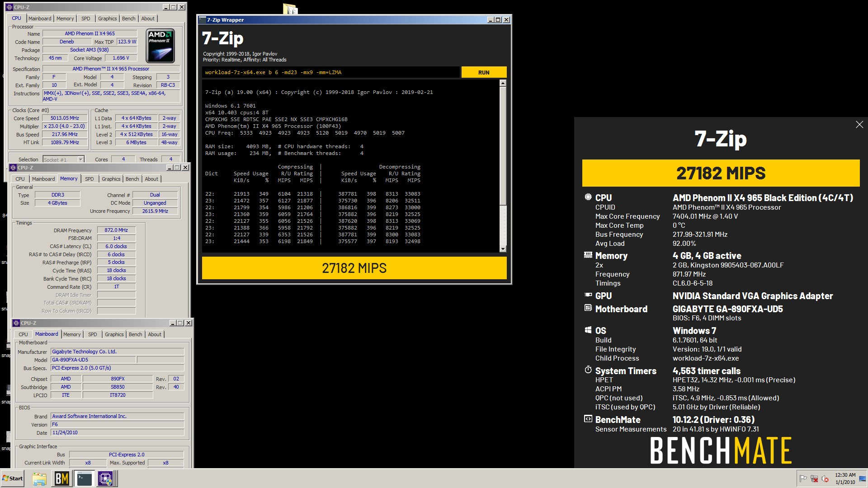Viewport: 868px width, 488px height.
Task: Click the GPU icon in BenchMate panel
Action: click(x=588, y=295)
